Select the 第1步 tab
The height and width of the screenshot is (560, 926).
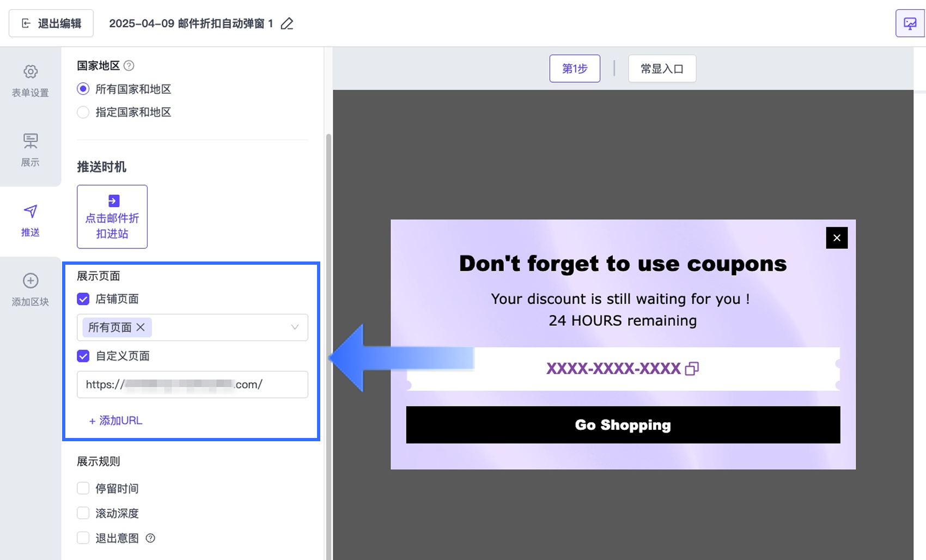click(x=575, y=69)
